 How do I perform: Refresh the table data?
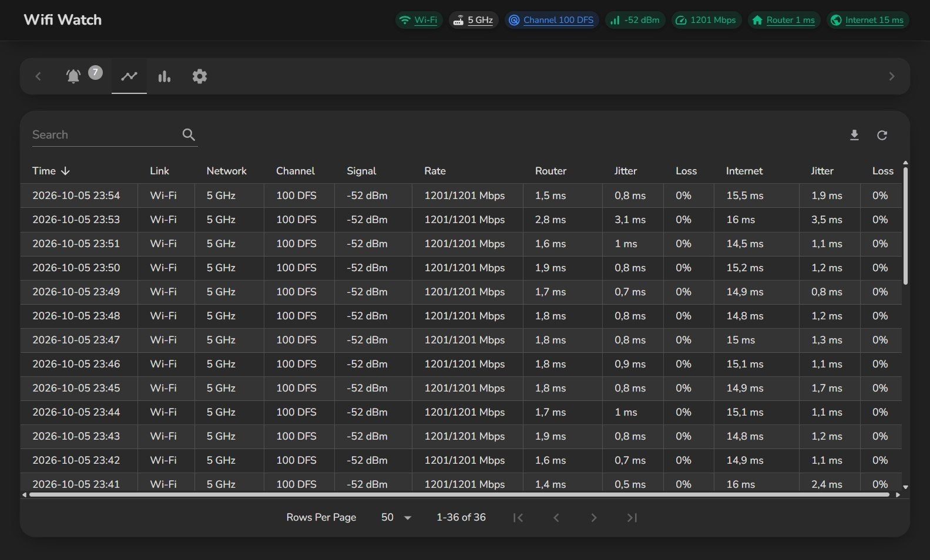pos(882,135)
